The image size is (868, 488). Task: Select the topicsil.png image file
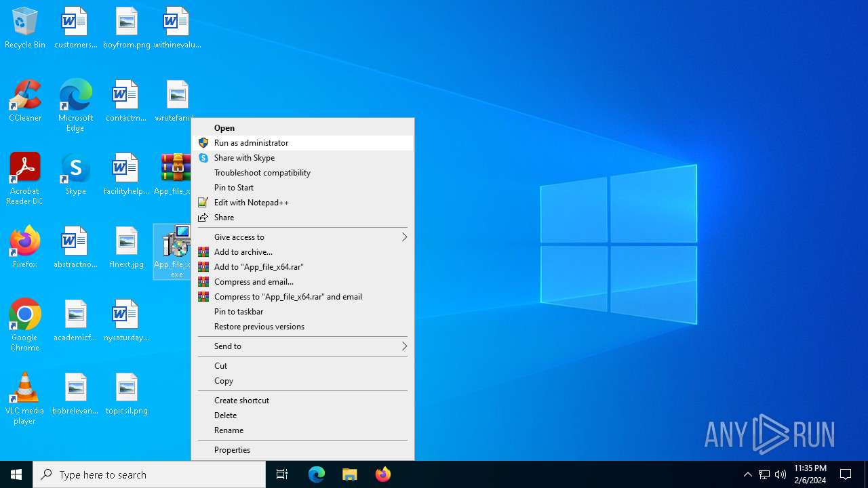click(126, 394)
